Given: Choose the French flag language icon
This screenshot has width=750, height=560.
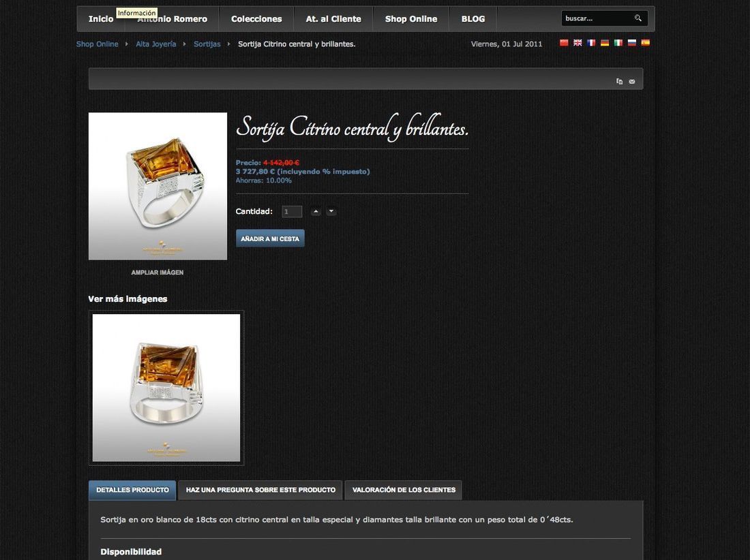Looking at the screenshot, I should pos(591,43).
